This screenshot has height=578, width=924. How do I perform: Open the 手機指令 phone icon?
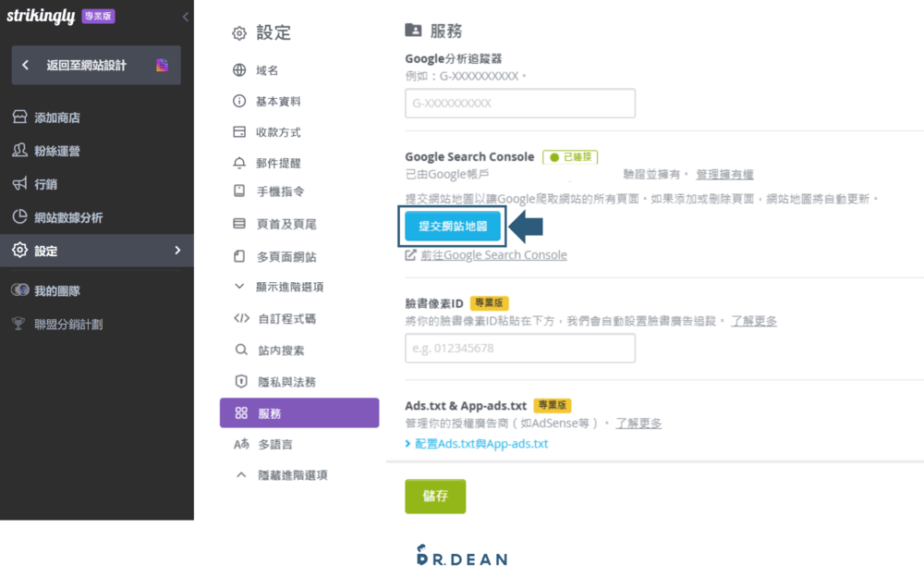click(x=238, y=190)
